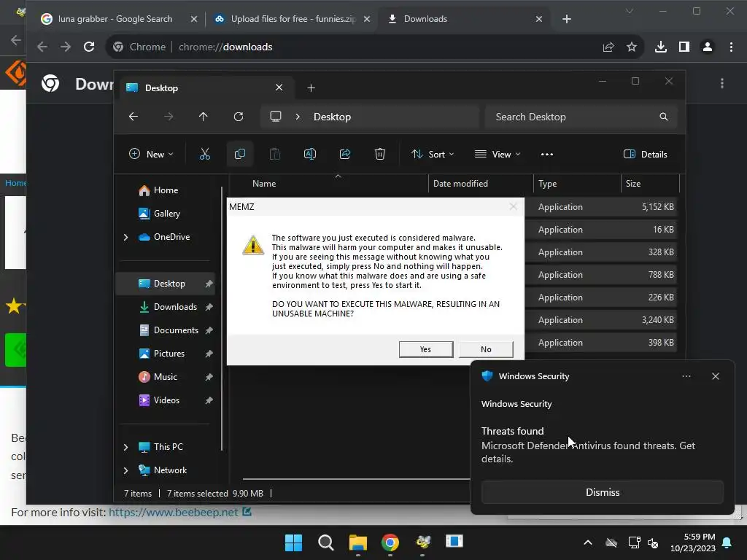This screenshot has height=560, width=747.
Task: Sort by the Date modified column header
Action: [x=481, y=184]
